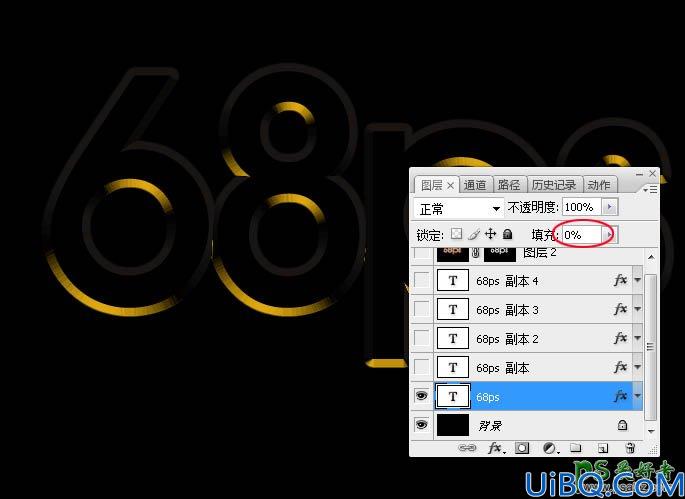Click the layer list scrollbar thumb

click(651, 346)
